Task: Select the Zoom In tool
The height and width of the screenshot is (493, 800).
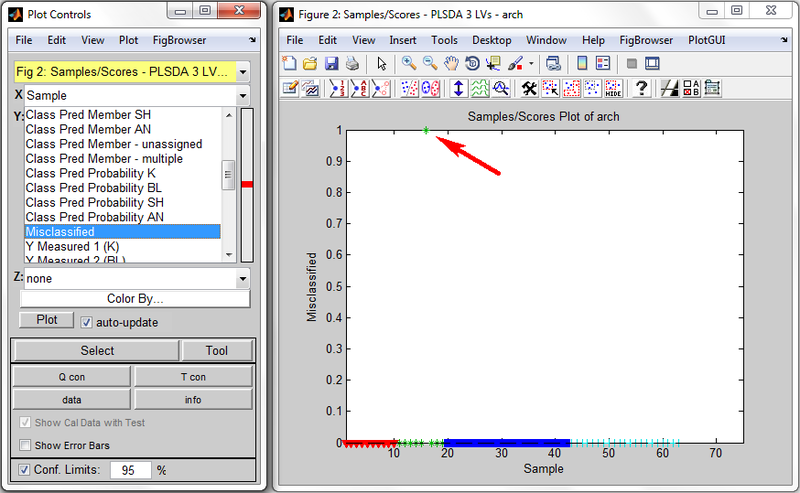Action: point(409,63)
